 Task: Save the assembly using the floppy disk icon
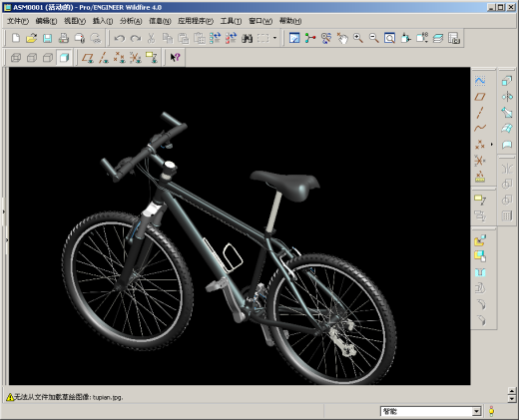(48, 38)
